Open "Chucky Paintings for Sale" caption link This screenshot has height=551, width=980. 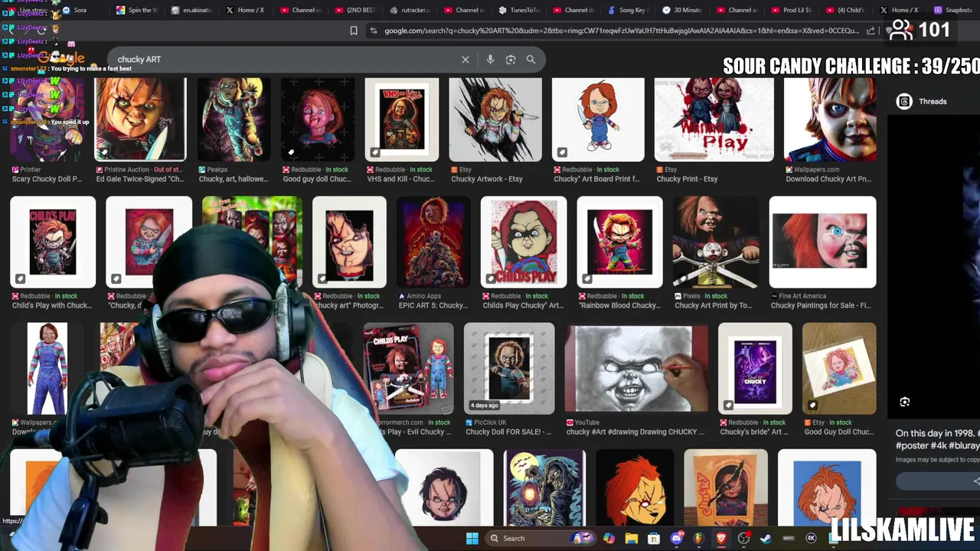click(821, 305)
